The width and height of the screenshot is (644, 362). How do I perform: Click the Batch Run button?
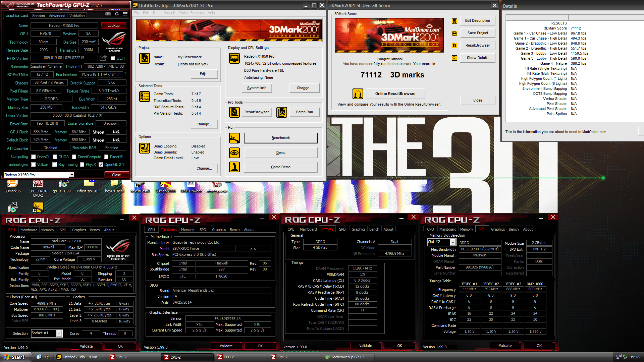pyautogui.click(x=305, y=112)
